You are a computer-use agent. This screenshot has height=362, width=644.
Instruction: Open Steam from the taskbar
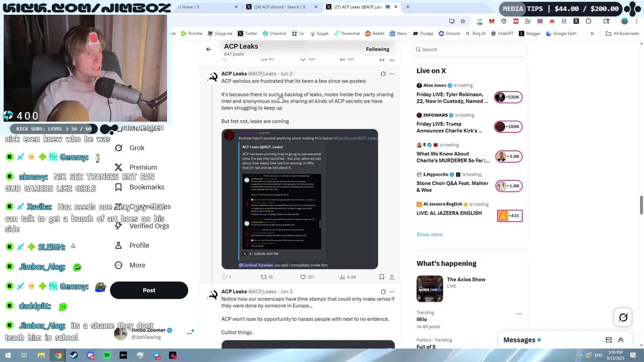tap(74, 355)
